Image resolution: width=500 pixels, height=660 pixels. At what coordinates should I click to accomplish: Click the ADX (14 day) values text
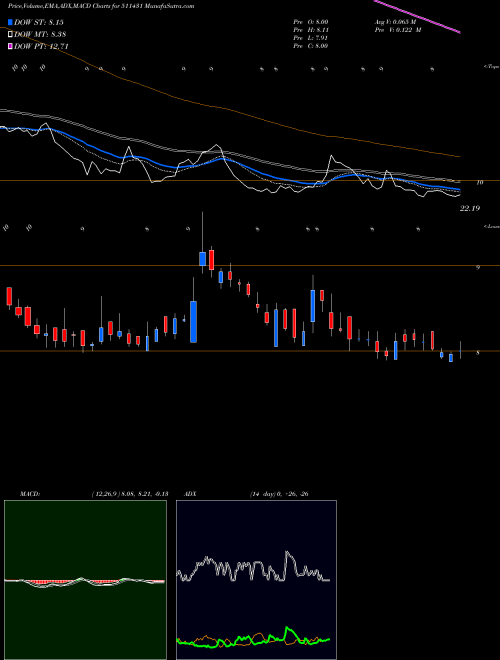[x=279, y=494]
